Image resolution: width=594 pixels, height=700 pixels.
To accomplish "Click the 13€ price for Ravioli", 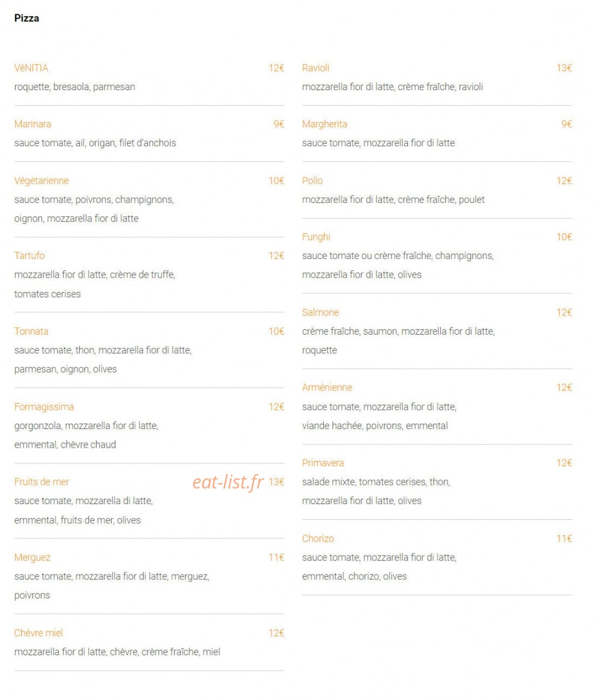I will pos(564,68).
